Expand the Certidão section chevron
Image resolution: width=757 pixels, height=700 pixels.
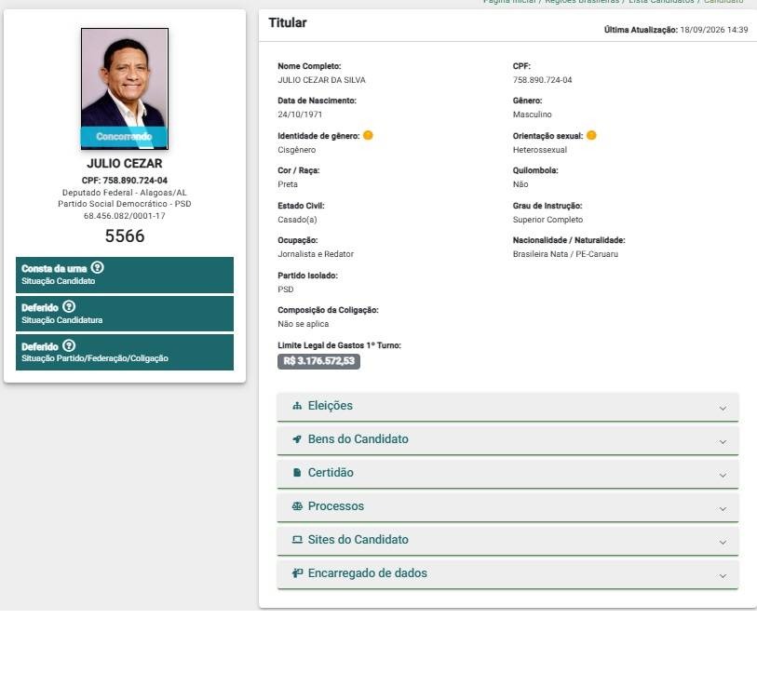point(723,475)
